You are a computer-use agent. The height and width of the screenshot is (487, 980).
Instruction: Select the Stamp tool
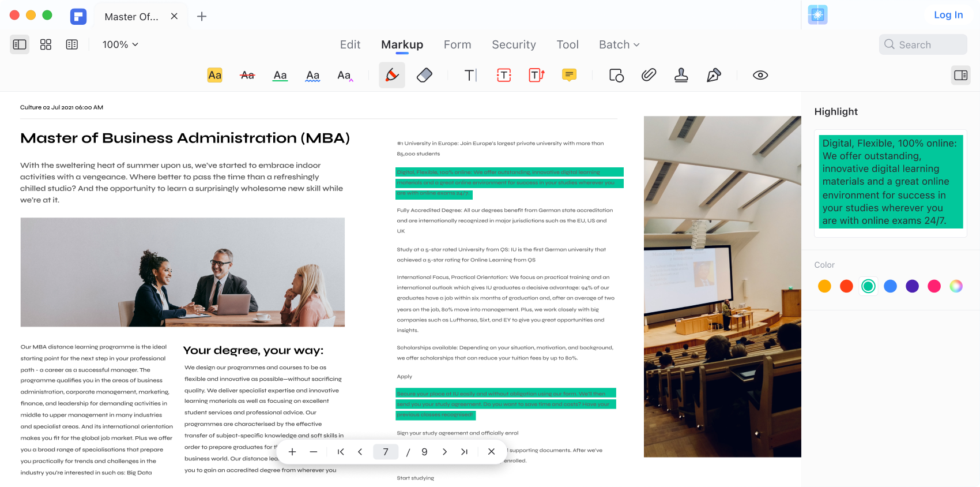tap(681, 75)
